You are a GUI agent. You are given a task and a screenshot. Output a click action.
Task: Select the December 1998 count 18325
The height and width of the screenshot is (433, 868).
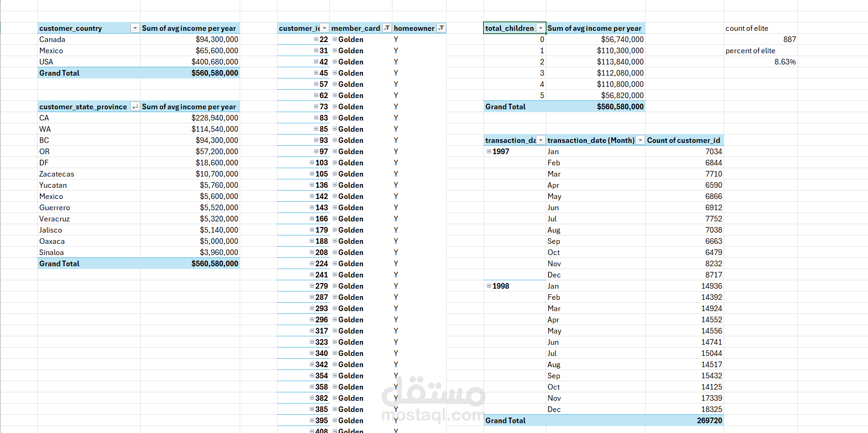[x=684, y=409]
